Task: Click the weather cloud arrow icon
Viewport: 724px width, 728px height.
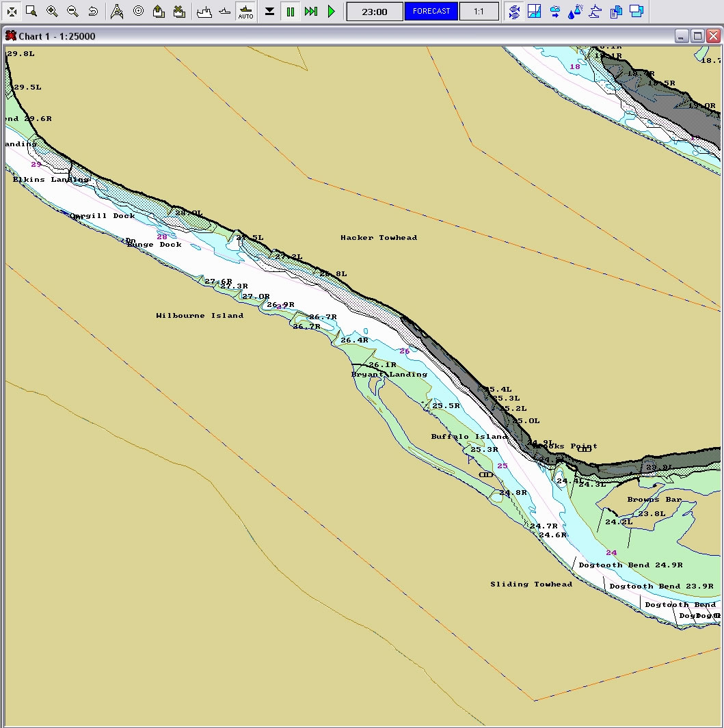Action: (555, 11)
